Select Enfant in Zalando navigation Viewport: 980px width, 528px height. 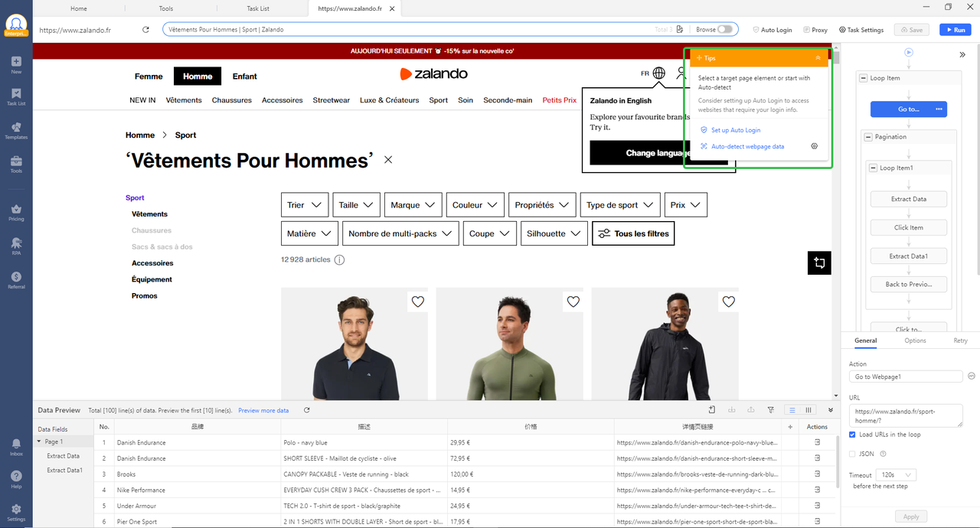(x=245, y=77)
